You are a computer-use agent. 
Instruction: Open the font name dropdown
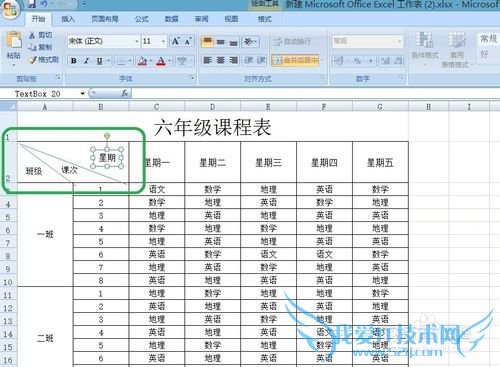[137, 41]
